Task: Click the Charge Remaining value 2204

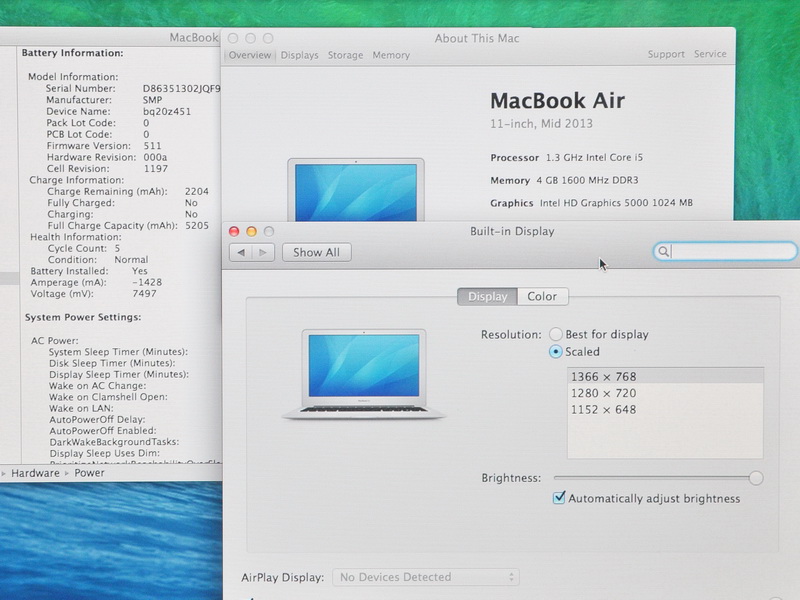Action: (x=197, y=191)
